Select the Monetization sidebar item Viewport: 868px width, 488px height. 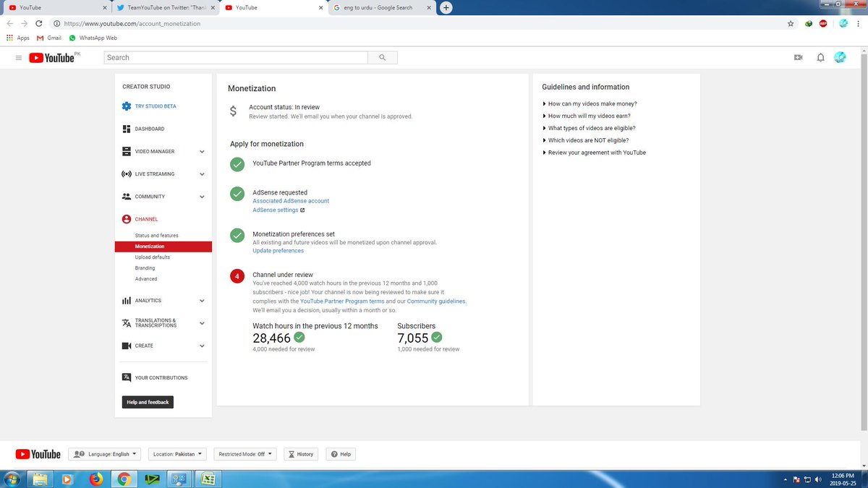coord(163,247)
